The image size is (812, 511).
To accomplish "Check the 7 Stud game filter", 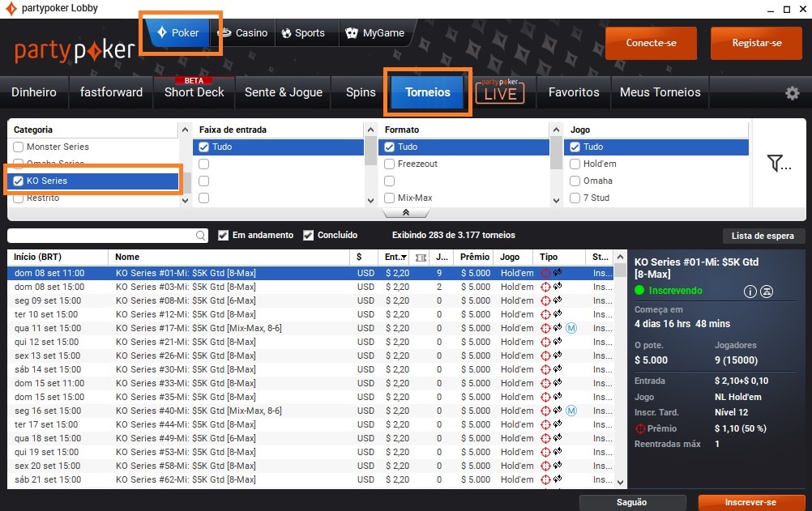I will coord(575,198).
